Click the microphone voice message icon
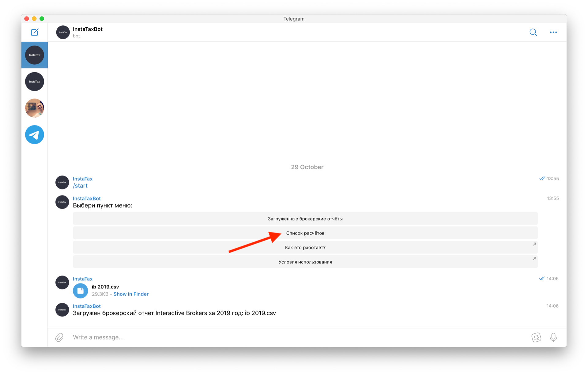This screenshot has height=375, width=588. click(x=553, y=337)
